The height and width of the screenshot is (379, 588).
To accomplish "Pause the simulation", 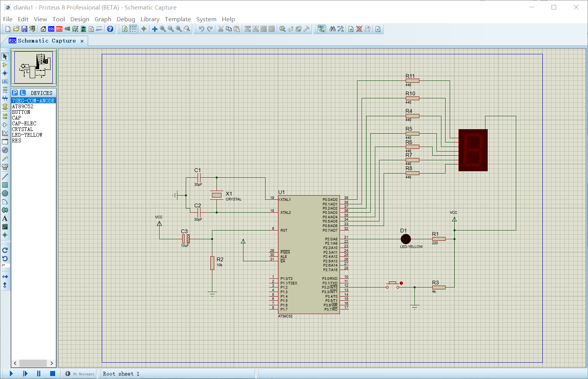I will click(x=39, y=374).
